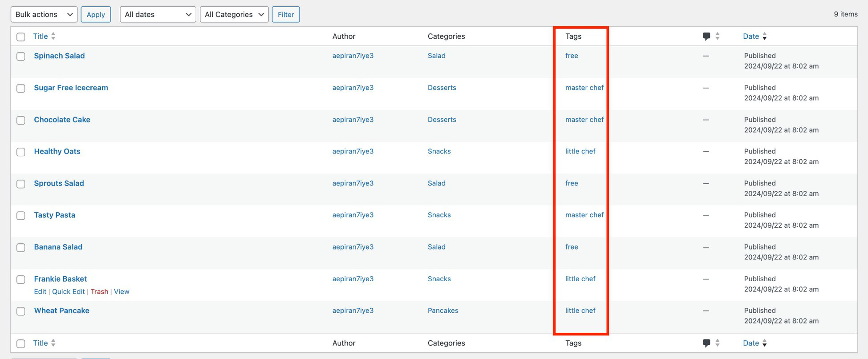Tick the Sprouts Salad checkbox

point(21,184)
